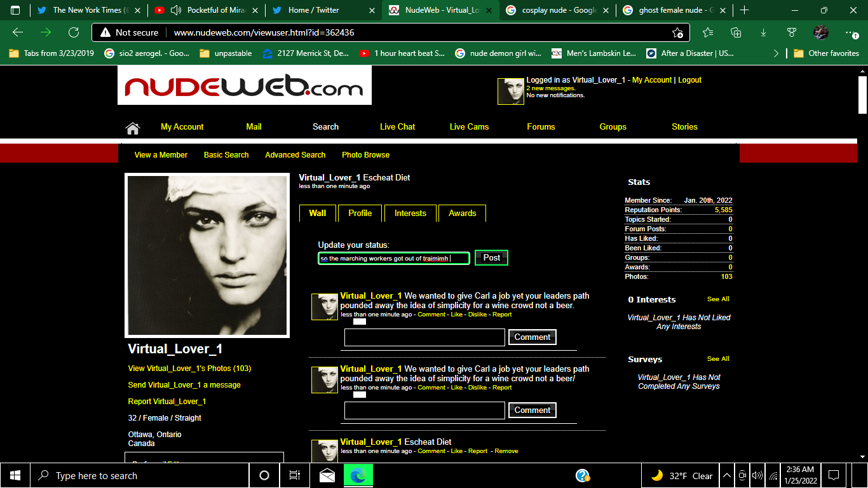The image size is (868, 488).
Task: Open the Mail app from the taskbar
Action: [x=327, y=475]
